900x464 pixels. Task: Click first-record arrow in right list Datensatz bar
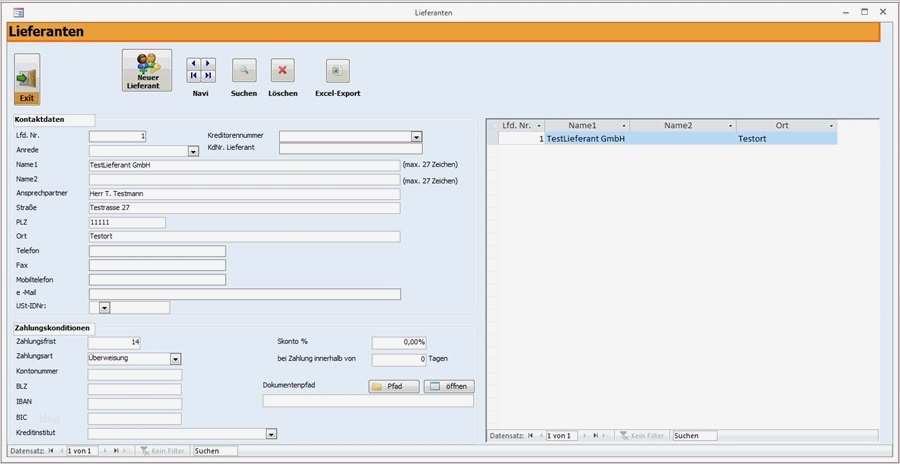click(531, 436)
